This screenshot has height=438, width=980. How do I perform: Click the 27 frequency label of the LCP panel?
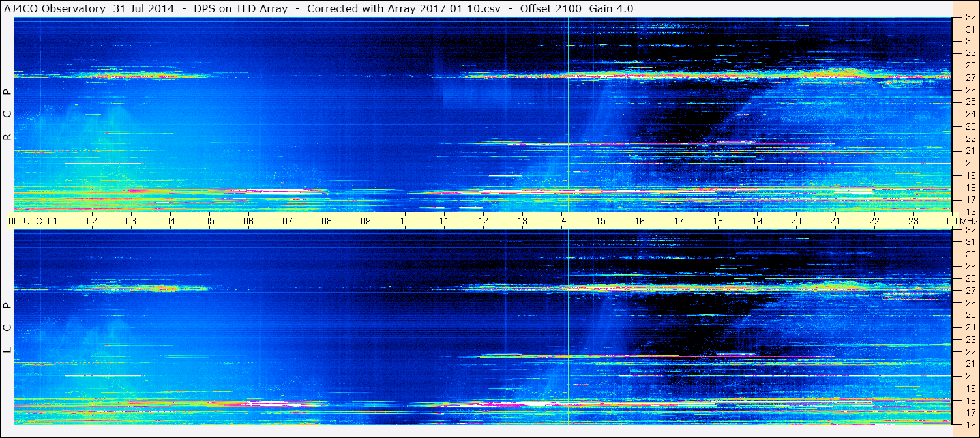(970, 291)
